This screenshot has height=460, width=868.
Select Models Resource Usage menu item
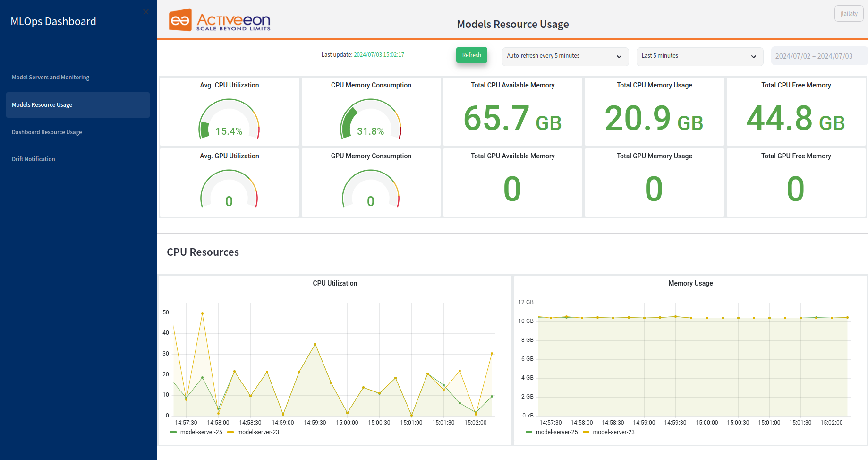tap(78, 105)
